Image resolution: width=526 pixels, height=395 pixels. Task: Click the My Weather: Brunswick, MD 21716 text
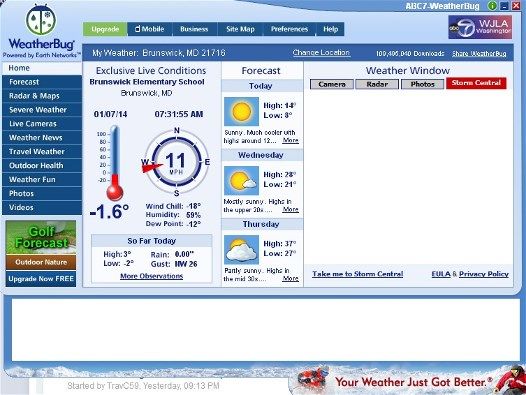159,53
